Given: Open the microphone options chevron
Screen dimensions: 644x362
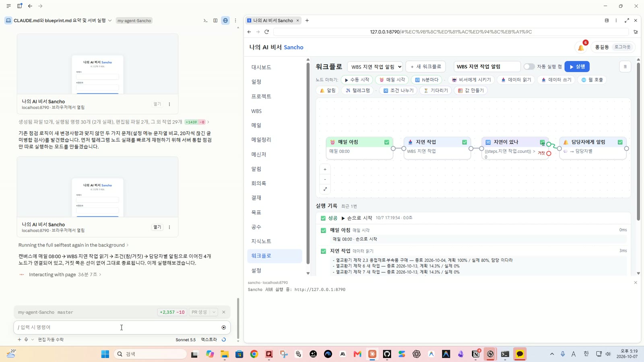Looking at the screenshot, I should [x=33, y=339].
